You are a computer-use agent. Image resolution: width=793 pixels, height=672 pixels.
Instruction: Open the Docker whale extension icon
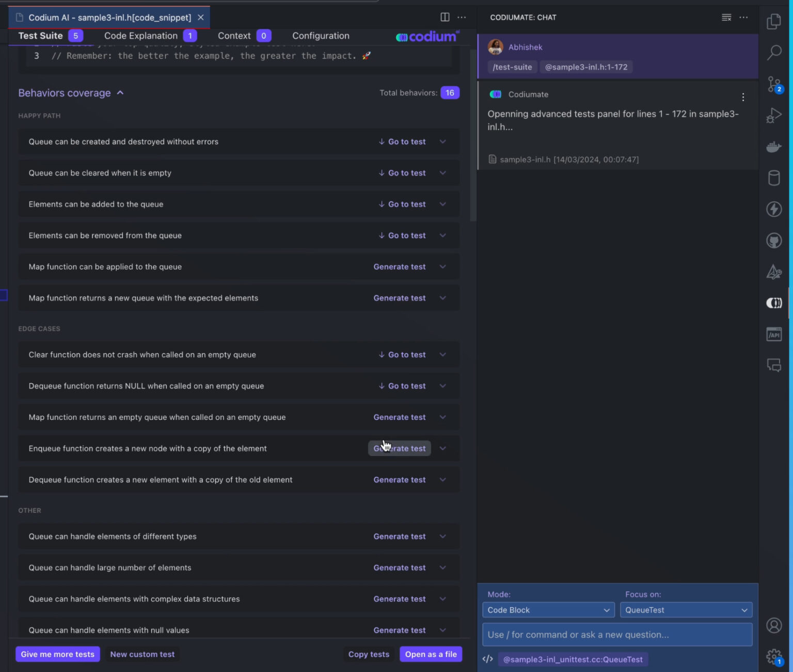773,147
